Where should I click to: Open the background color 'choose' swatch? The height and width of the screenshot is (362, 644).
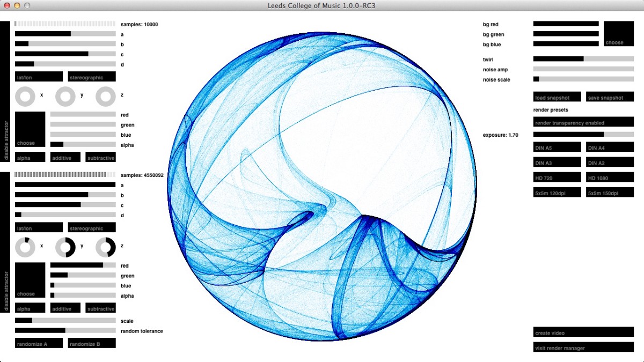click(618, 33)
